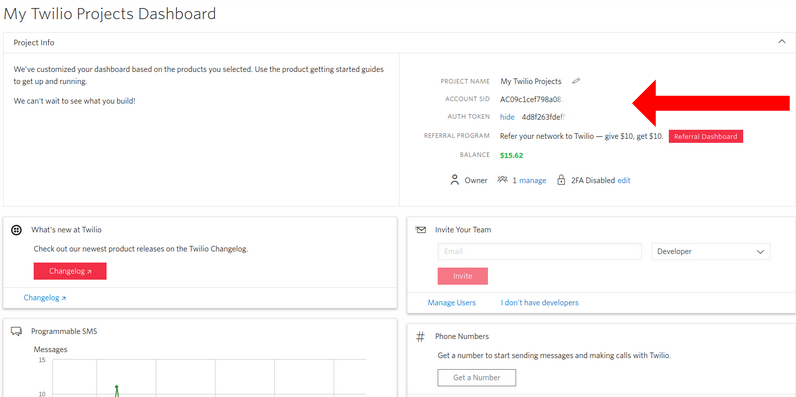Open the Referral Dashboard

[706, 137]
